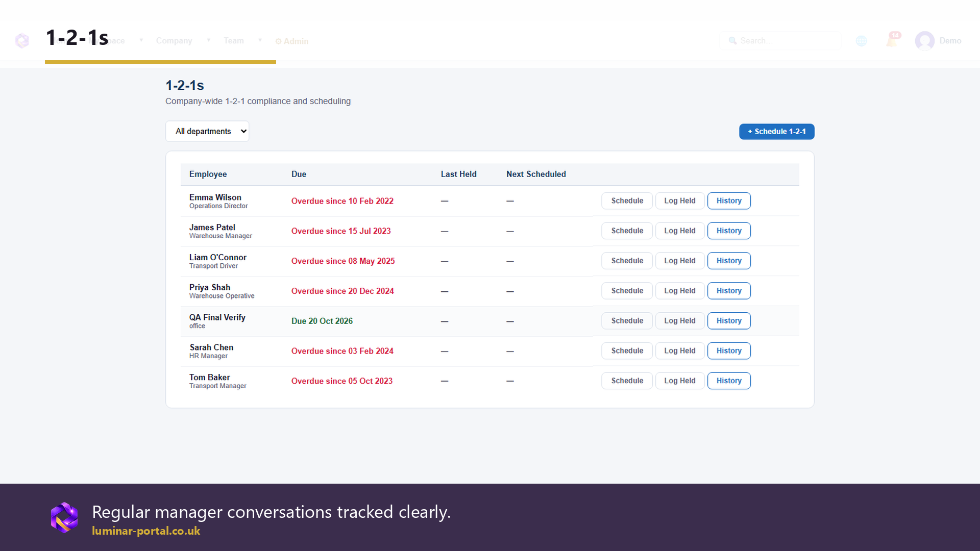Go to the Admin section
Image resolution: width=980 pixels, height=551 pixels.
tap(292, 41)
